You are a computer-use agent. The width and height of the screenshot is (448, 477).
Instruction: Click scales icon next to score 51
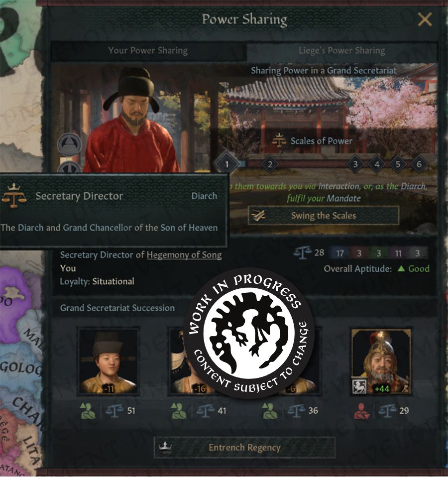pos(114,411)
